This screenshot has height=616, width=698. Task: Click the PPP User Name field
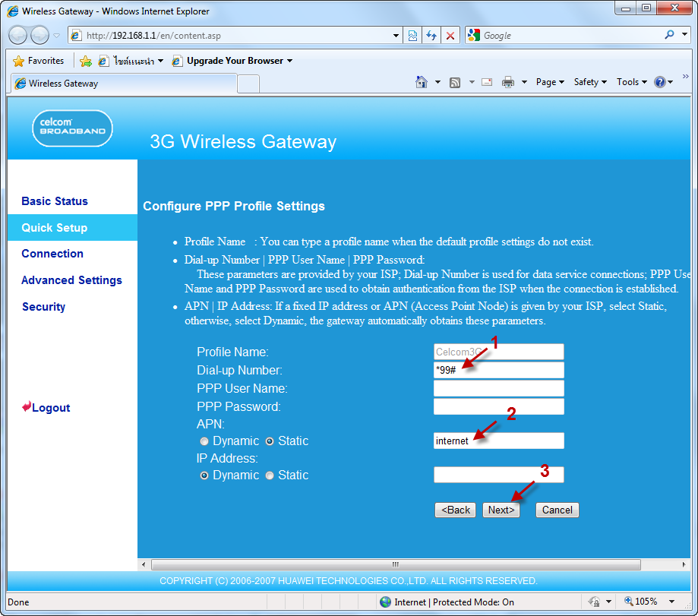(x=498, y=388)
